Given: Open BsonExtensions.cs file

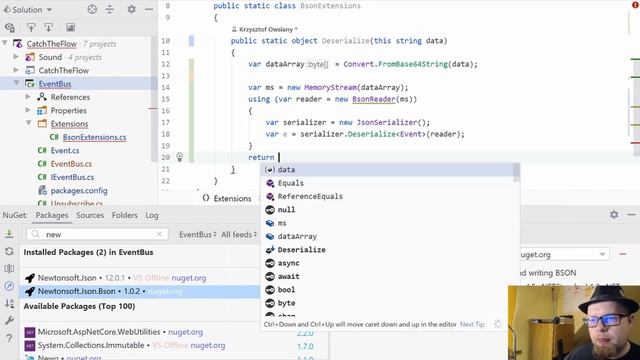Looking at the screenshot, I should click(94, 137).
